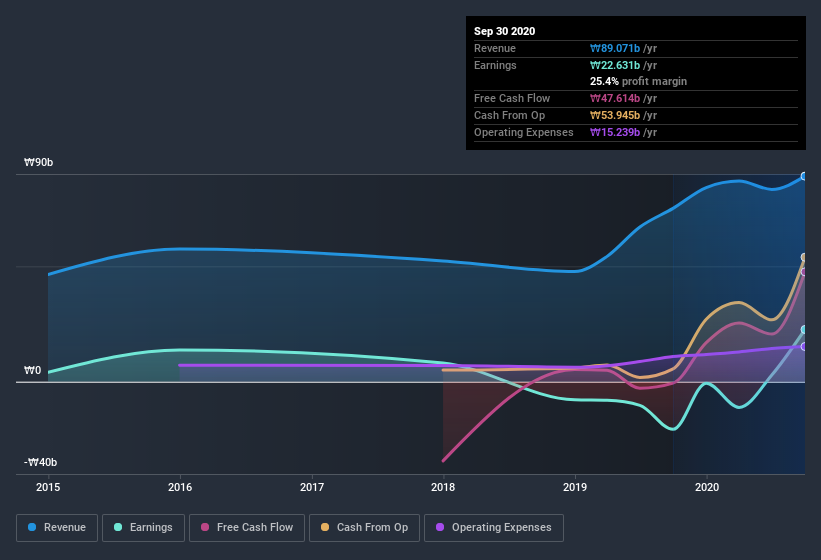Viewport: 821px width, 560px height.
Task: Click the 2019 x-axis label
Action: tap(575, 487)
